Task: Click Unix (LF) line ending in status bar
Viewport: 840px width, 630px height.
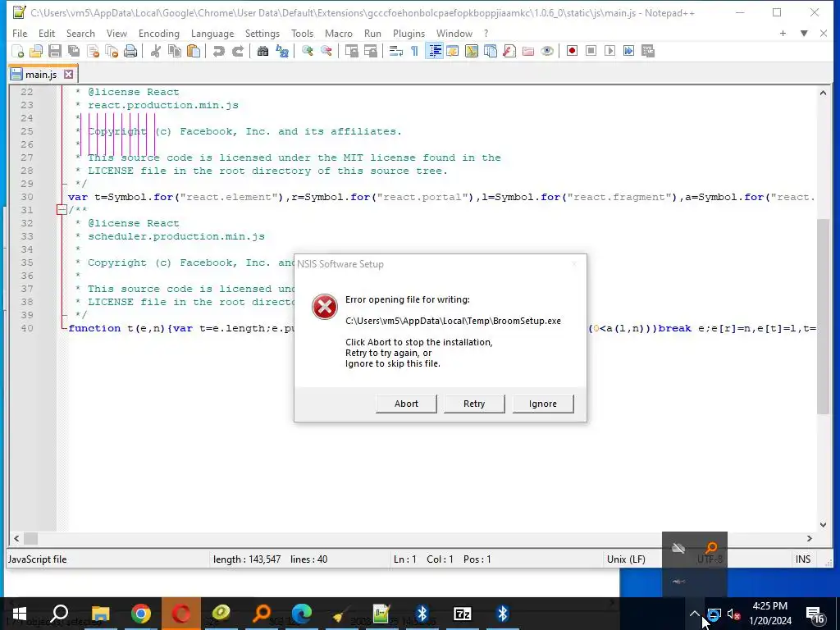Action: (x=626, y=559)
